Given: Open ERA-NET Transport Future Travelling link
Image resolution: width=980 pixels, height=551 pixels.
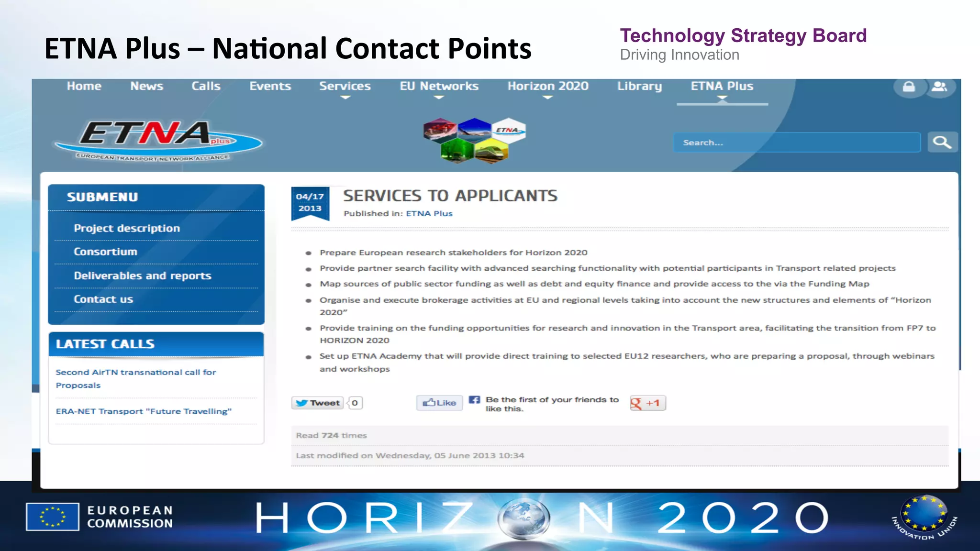Looking at the screenshot, I should coord(144,411).
